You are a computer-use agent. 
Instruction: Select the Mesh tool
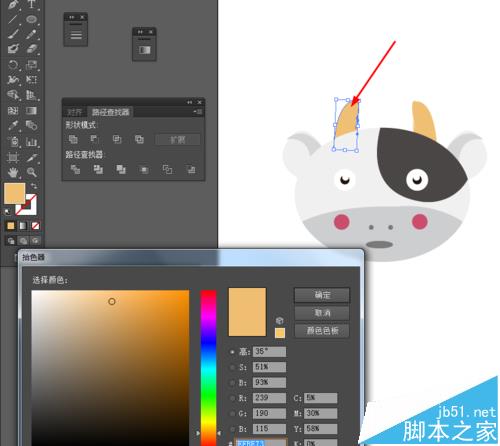tap(13, 110)
